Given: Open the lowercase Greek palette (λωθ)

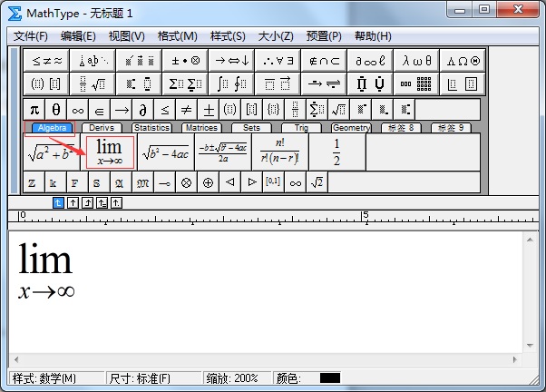Looking at the screenshot, I should click(417, 61).
